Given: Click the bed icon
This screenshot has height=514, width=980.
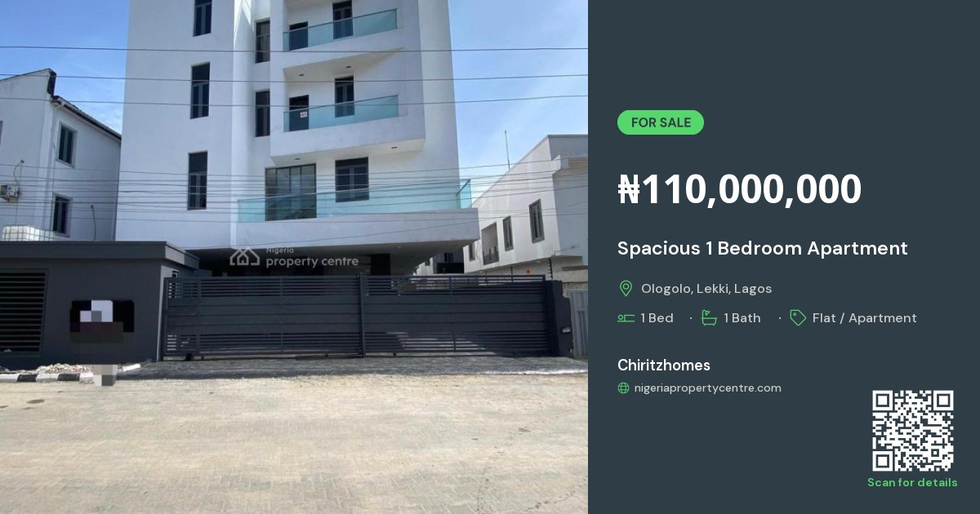Looking at the screenshot, I should pos(626,318).
